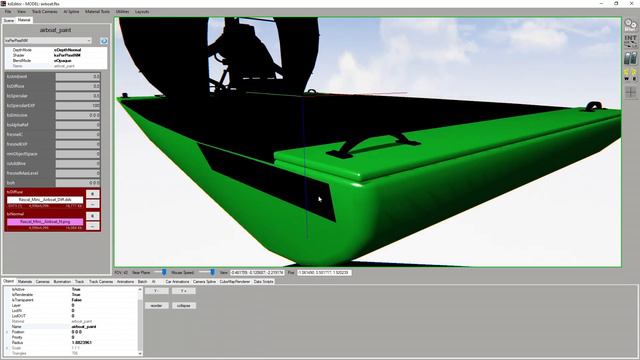Click the minus button for txDiffuse texture
This screenshot has height=360, width=640.
pyautogui.click(x=93, y=204)
